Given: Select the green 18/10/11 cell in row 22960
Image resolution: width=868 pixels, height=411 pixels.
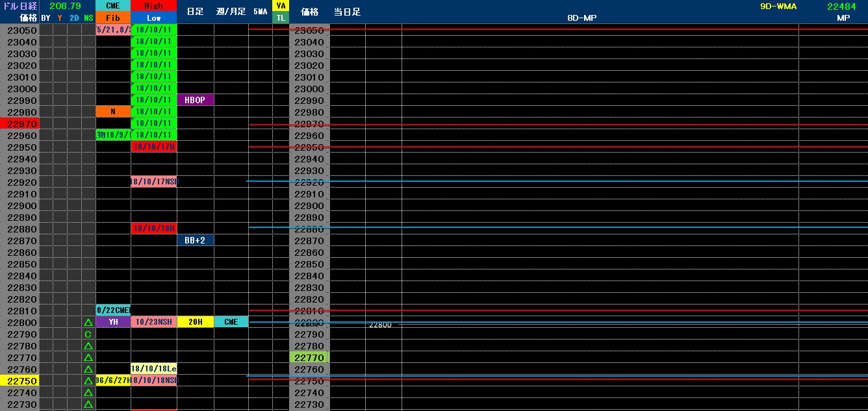Looking at the screenshot, I should point(154,135).
